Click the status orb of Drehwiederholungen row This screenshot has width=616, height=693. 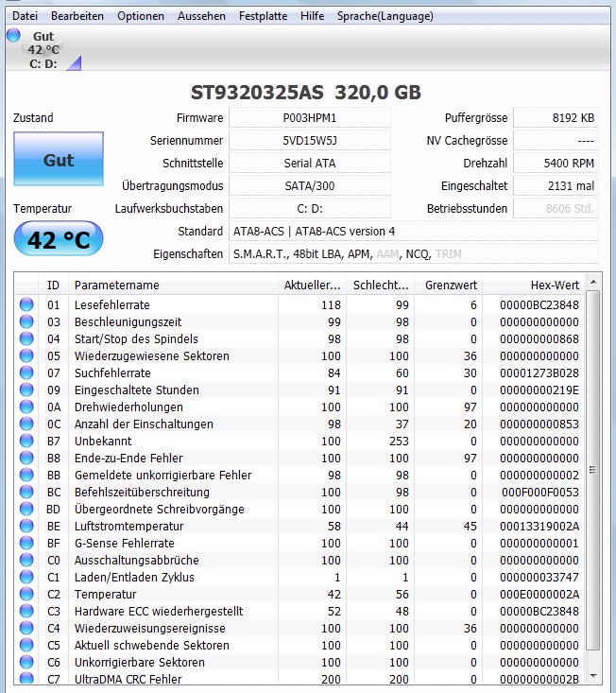tap(26, 407)
